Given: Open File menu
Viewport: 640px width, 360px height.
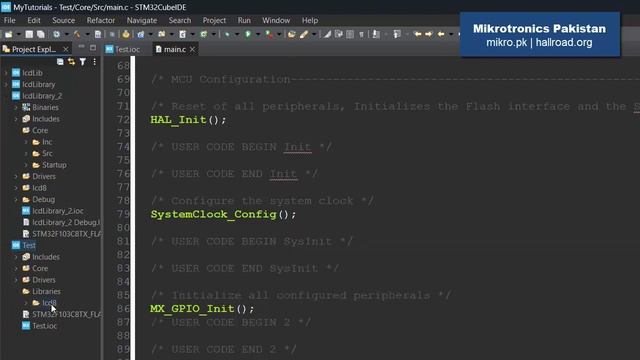Looking at the screenshot, I should tap(9, 20).
